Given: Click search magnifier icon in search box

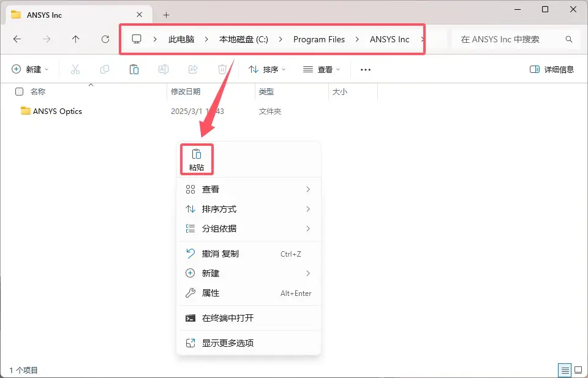Looking at the screenshot, I should 569,39.
